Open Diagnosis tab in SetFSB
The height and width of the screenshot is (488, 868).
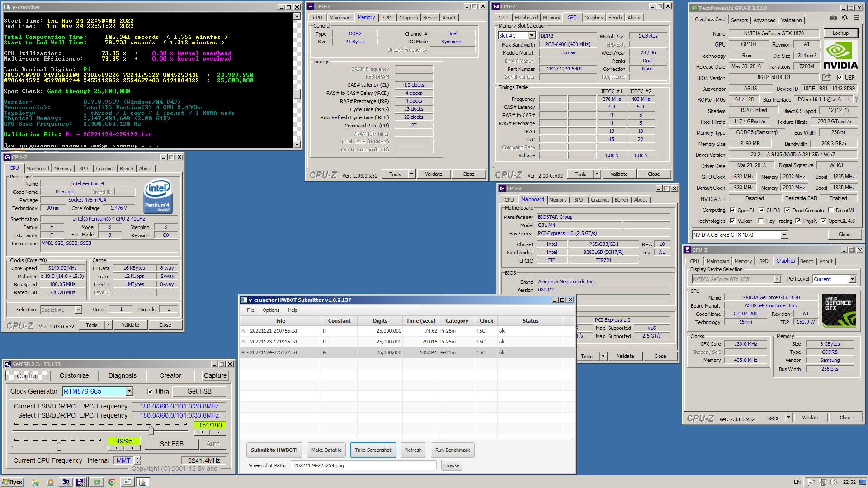[x=122, y=375]
